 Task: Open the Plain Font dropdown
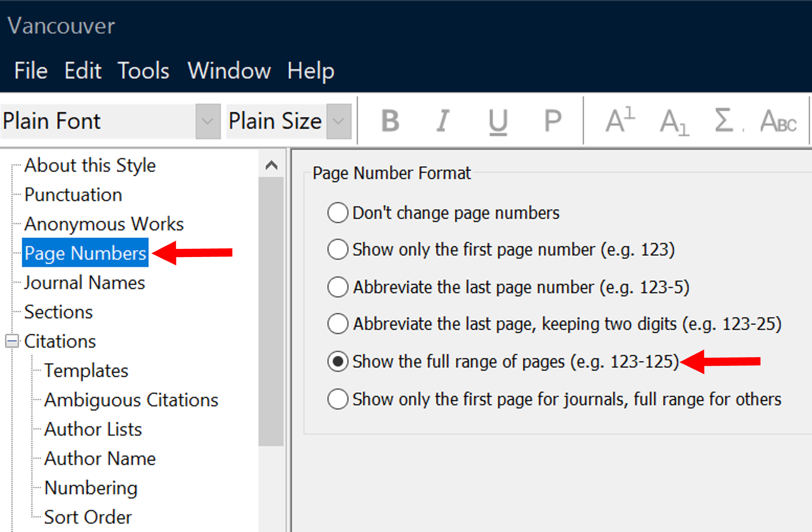[208, 121]
